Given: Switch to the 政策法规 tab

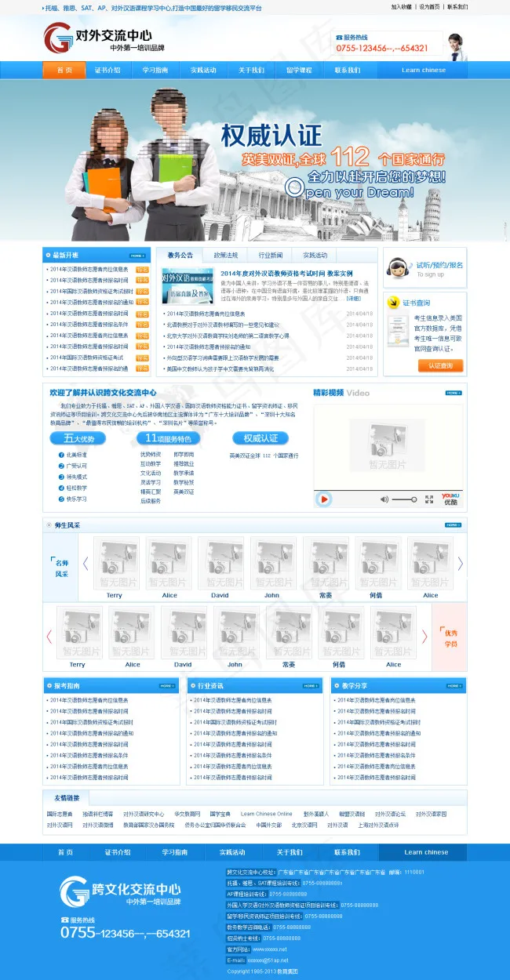Looking at the screenshot, I should pyautogui.click(x=225, y=256).
